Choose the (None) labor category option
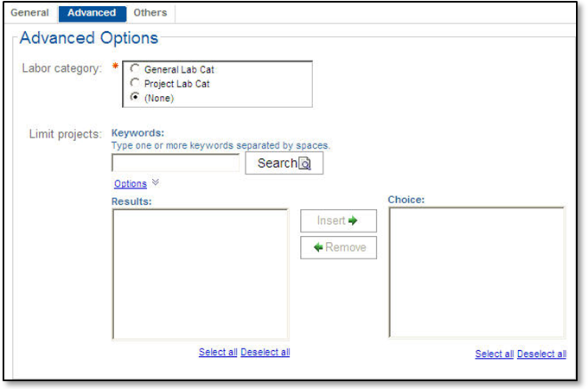The image size is (588, 389). pyautogui.click(x=134, y=98)
